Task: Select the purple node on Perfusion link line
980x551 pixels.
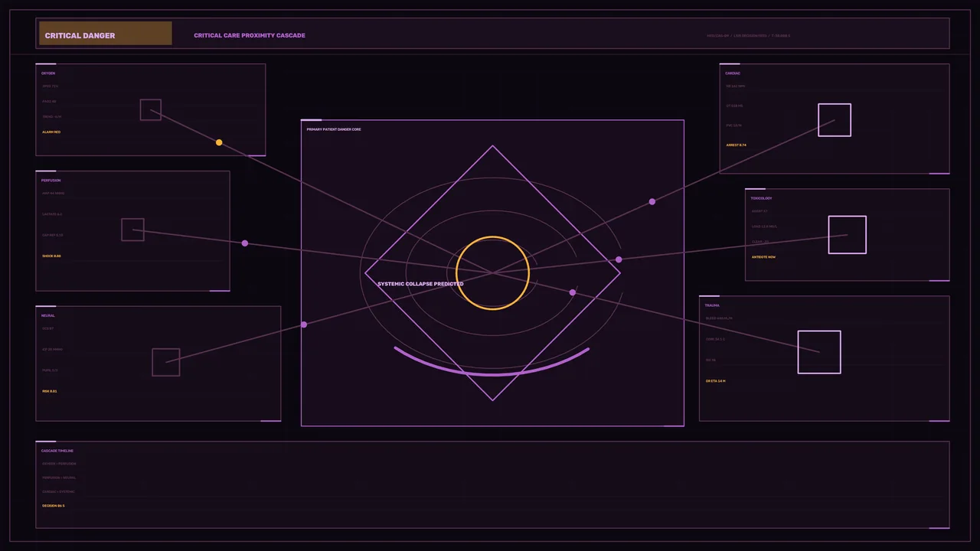Action: pyautogui.click(x=245, y=243)
